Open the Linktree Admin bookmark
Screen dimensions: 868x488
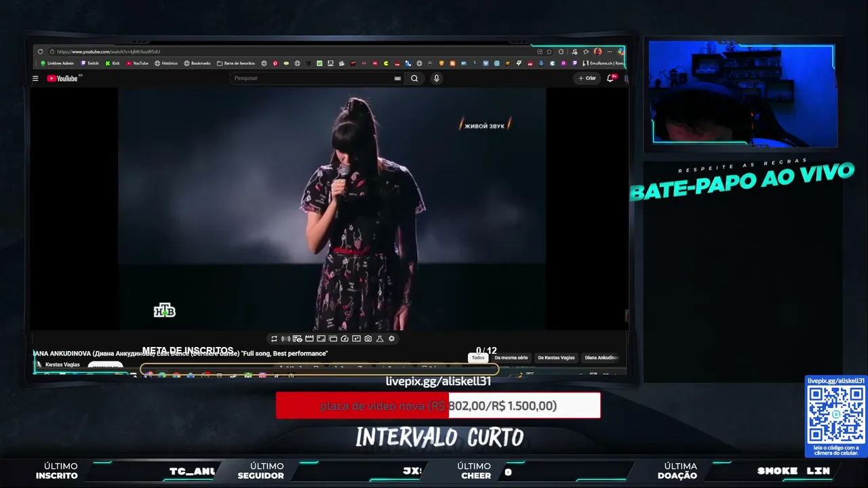(57, 63)
